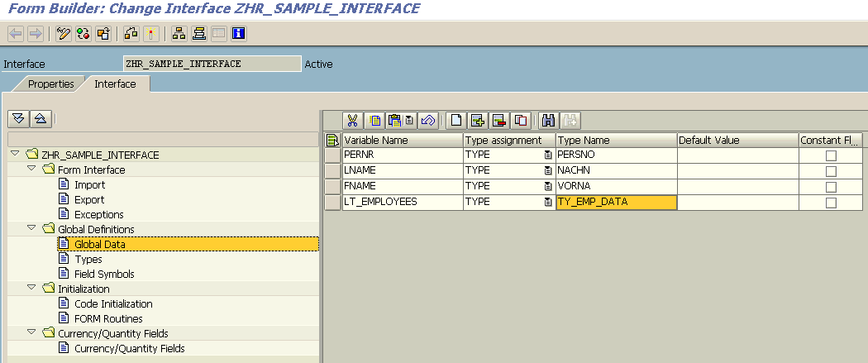Click the Display/Change pencil toolbar icon
868x363 pixels.
64,34
